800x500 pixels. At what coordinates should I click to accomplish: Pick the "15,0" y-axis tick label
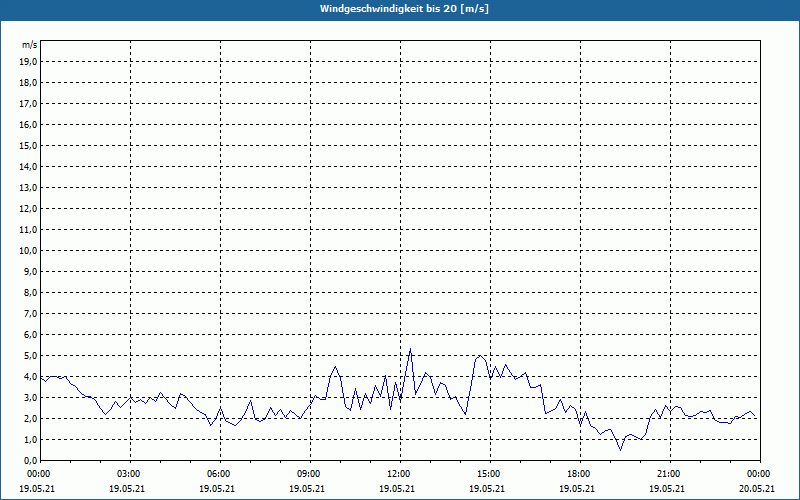click(29, 145)
